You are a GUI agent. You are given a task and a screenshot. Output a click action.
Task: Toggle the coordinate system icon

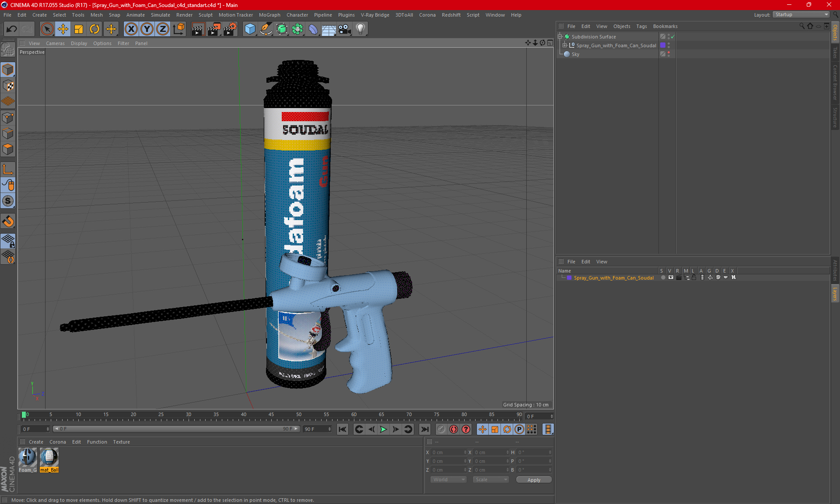pos(179,29)
